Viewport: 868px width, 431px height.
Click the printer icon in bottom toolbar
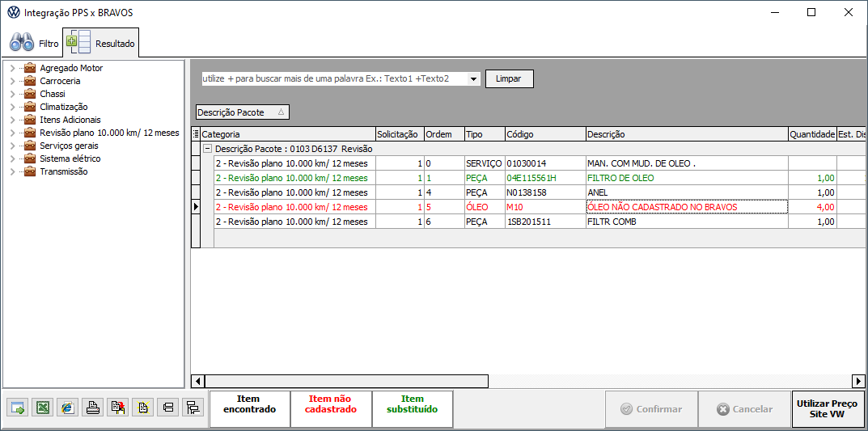point(92,408)
